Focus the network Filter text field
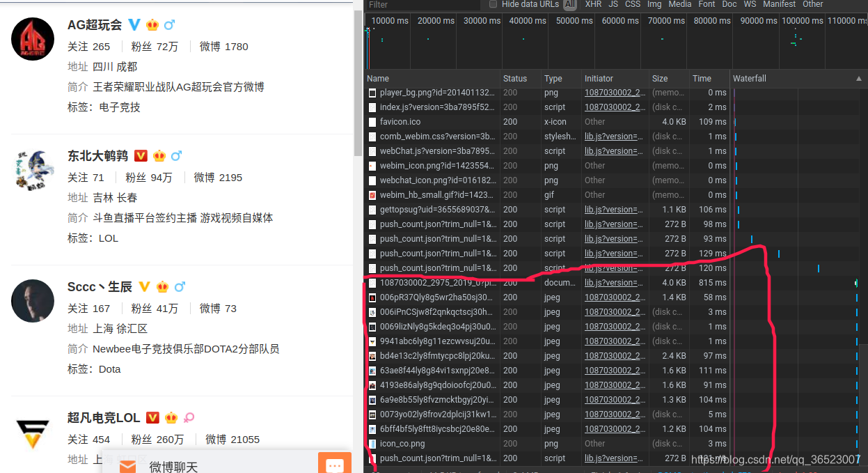The width and height of the screenshot is (868, 473). tap(423, 4)
